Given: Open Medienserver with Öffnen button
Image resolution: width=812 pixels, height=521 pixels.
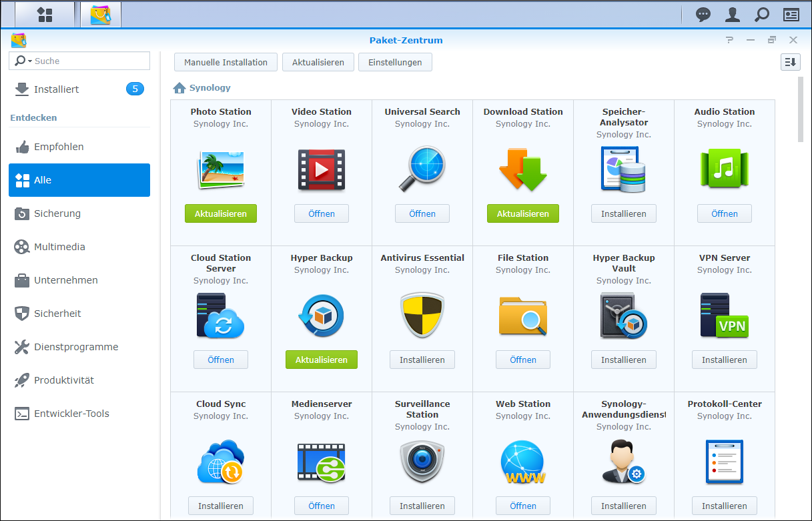Looking at the screenshot, I should (322, 506).
